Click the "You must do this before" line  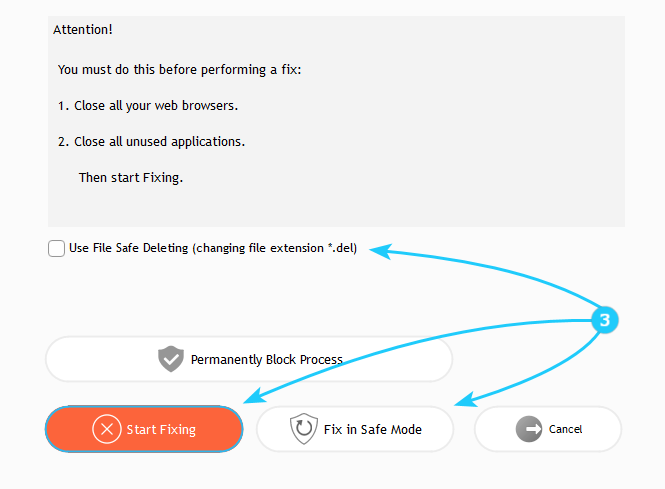[x=180, y=69]
